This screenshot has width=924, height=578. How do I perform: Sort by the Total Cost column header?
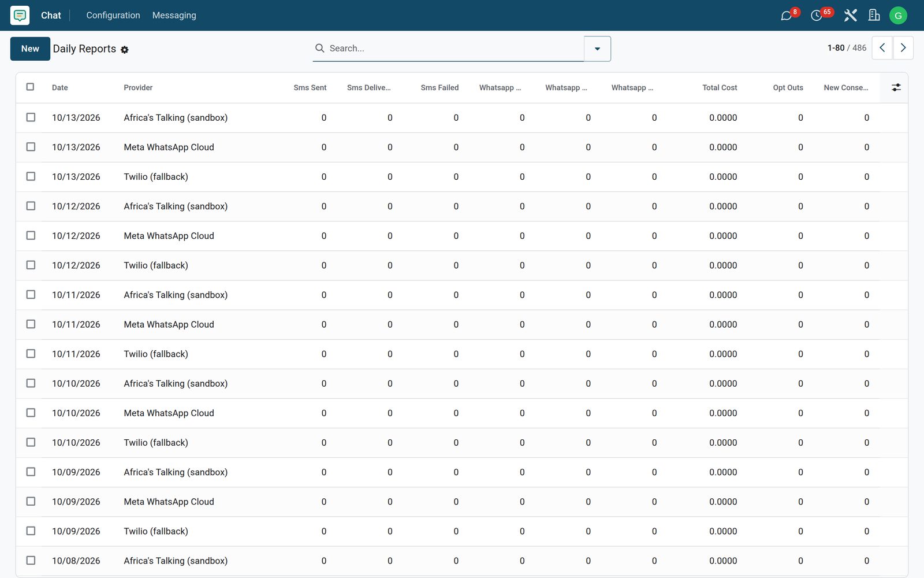click(720, 88)
